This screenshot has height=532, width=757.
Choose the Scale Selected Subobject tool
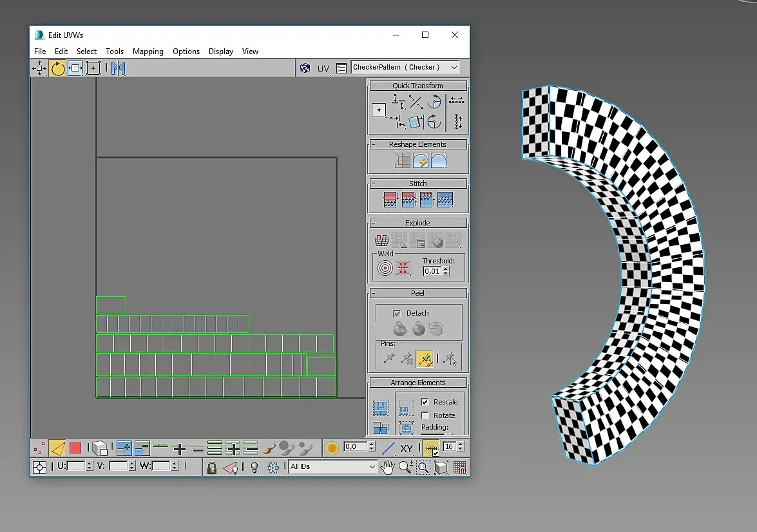click(x=75, y=68)
